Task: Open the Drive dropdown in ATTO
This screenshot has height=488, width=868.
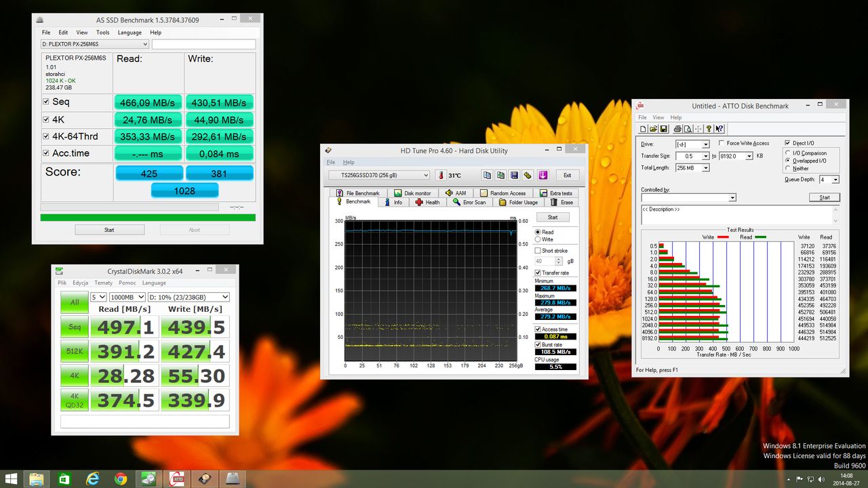Action: [692, 144]
